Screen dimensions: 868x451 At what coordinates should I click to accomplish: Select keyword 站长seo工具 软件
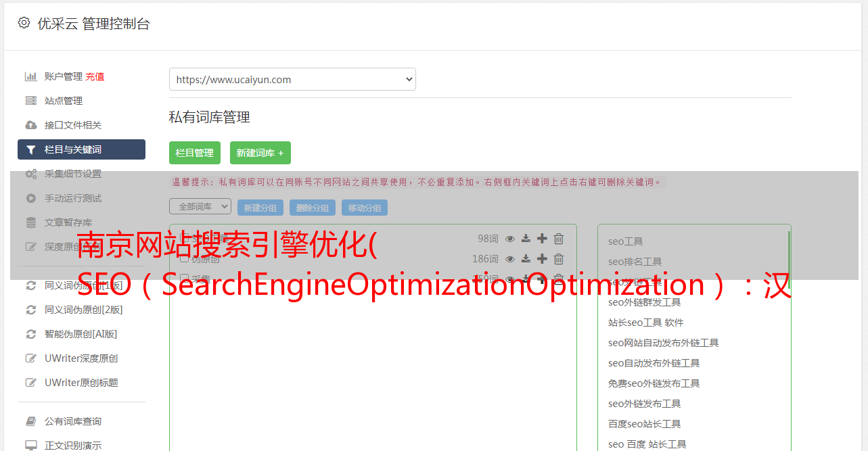click(x=646, y=323)
